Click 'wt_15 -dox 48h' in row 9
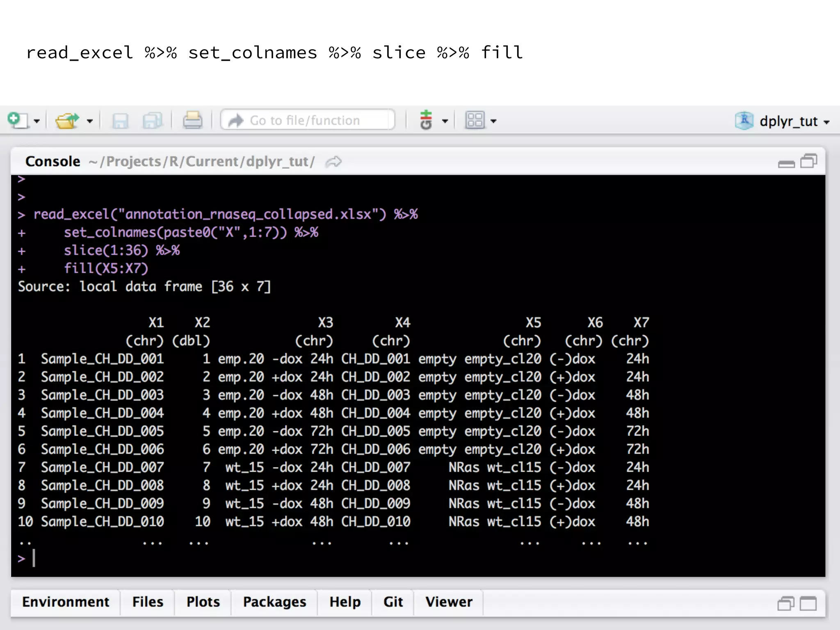840x630 pixels. (279, 504)
